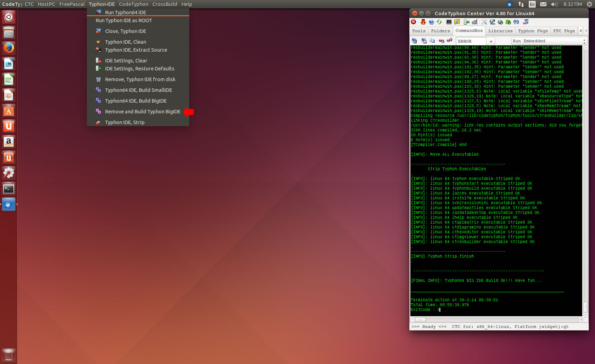
Task: Click the green refresh arrows icon
Action: pyautogui.click(x=439, y=22)
